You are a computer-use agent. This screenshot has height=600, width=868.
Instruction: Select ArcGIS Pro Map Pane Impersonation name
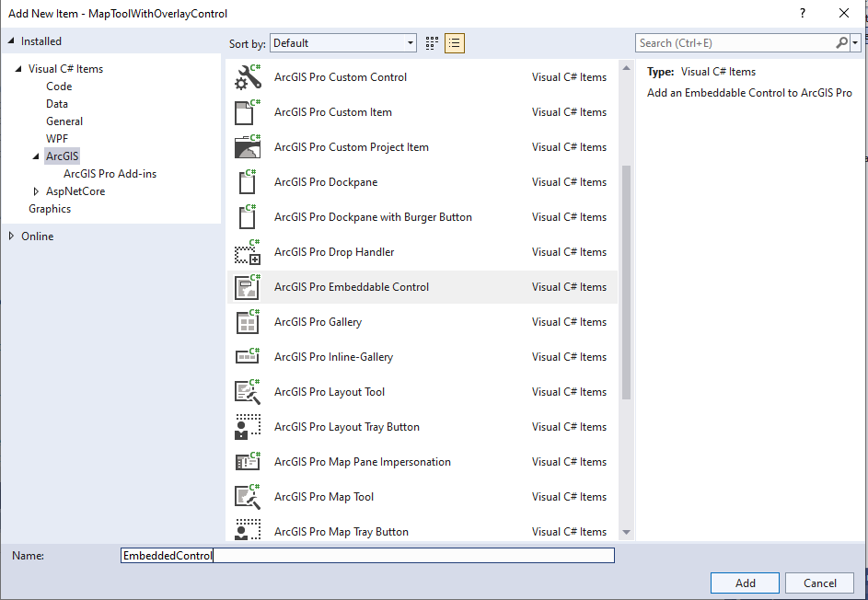(x=362, y=462)
